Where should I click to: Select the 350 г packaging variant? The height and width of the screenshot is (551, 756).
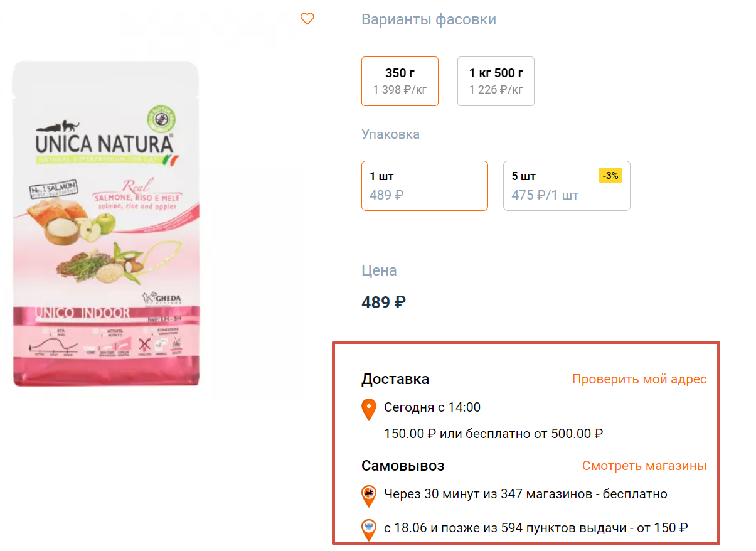400,80
